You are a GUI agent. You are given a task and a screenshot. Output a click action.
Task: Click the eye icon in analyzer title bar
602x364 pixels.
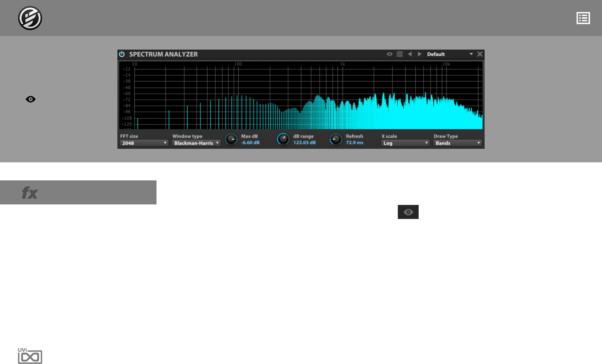pyautogui.click(x=389, y=54)
